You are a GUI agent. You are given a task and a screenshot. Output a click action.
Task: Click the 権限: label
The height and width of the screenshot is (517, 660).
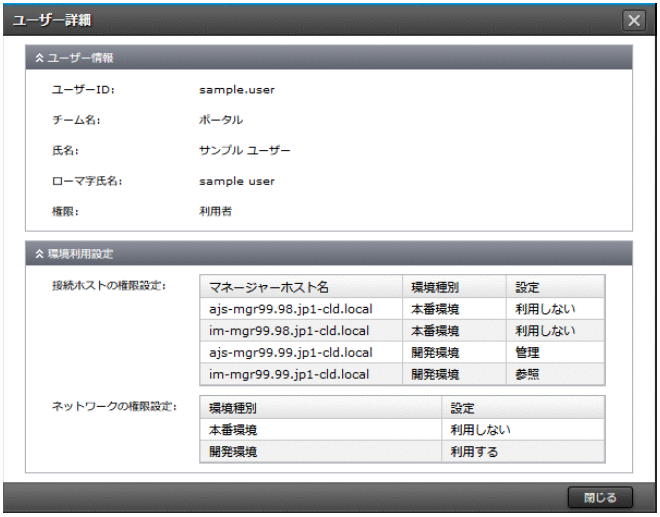click(65, 211)
